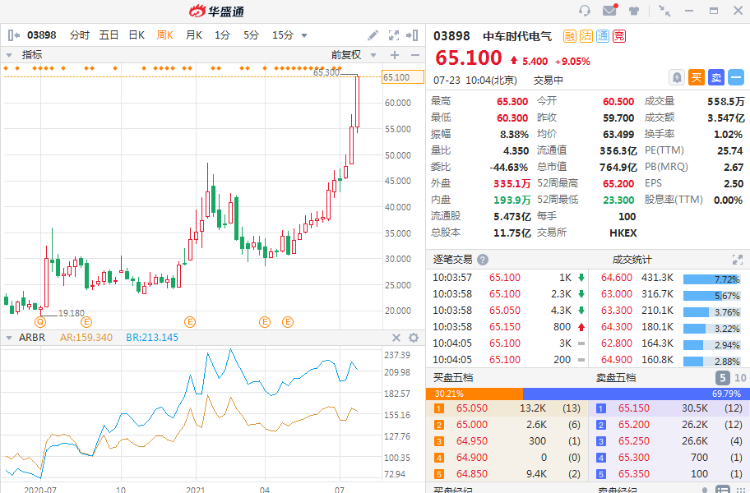
Task: Switch to 五日 five-day chart
Action: pyautogui.click(x=109, y=35)
